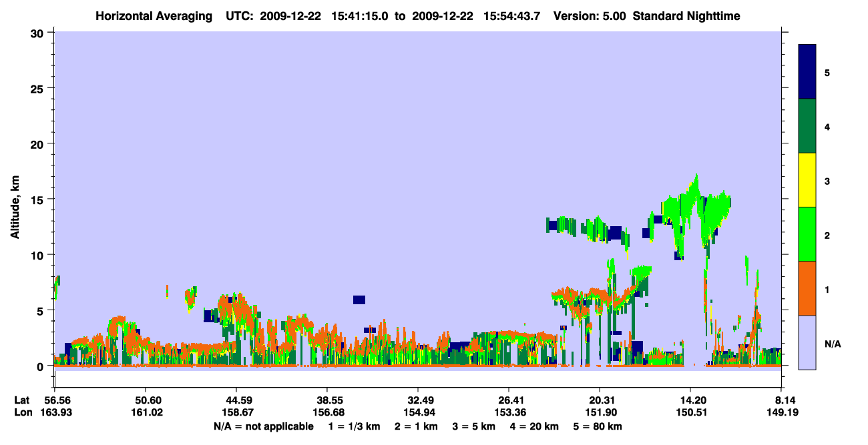Click the orange level 1 colorbar segment
The image size is (868, 445).
807,288
